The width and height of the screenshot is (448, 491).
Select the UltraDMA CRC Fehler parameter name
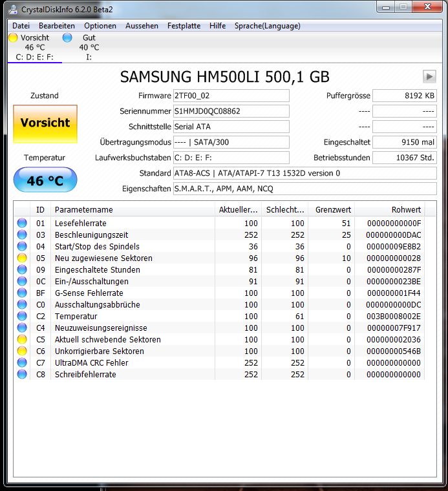(x=92, y=362)
